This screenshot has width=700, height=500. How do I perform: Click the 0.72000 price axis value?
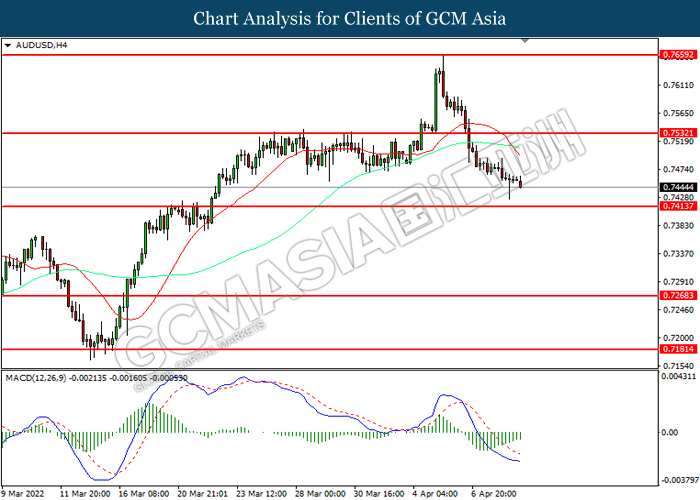pos(678,338)
